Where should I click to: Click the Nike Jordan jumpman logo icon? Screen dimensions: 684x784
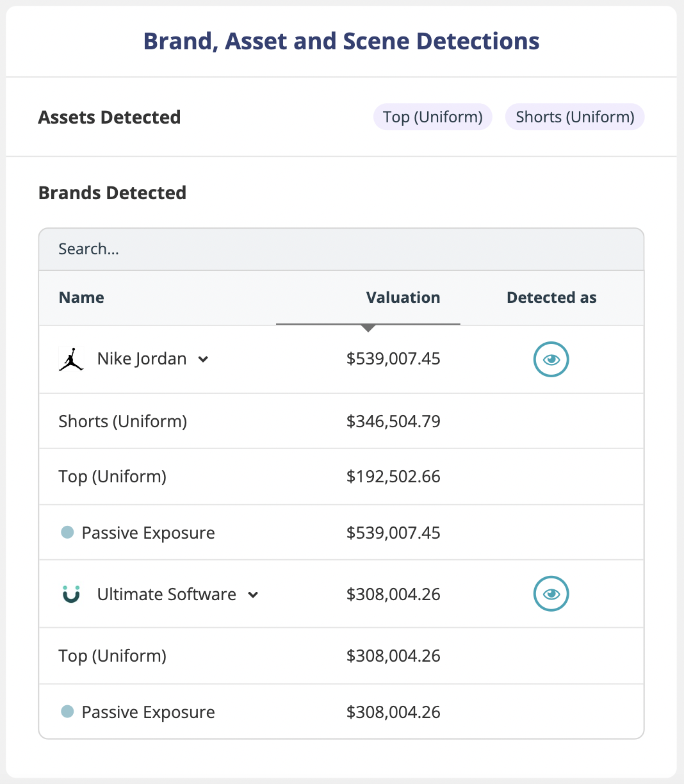tap(71, 359)
